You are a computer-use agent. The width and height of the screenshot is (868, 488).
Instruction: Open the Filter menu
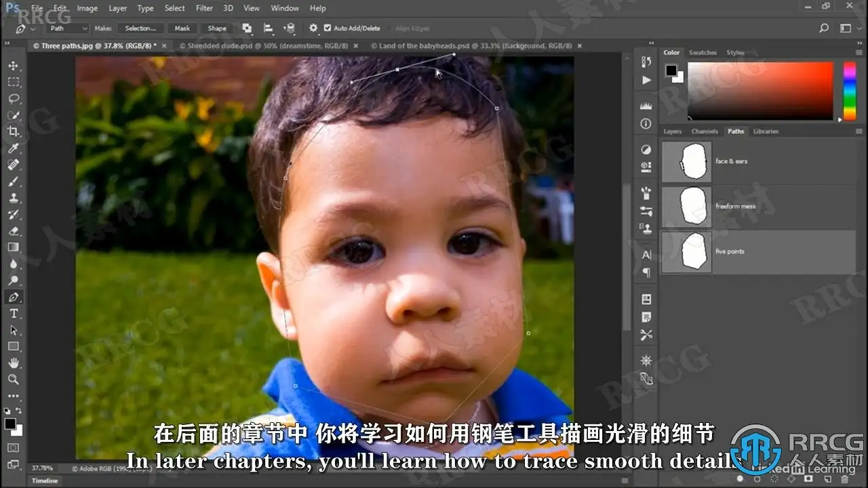point(204,8)
